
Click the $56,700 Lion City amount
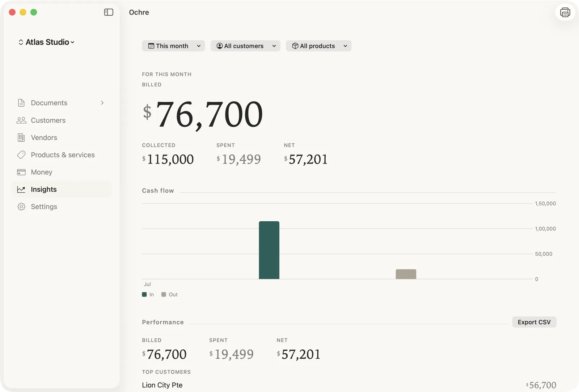pos(541,385)
